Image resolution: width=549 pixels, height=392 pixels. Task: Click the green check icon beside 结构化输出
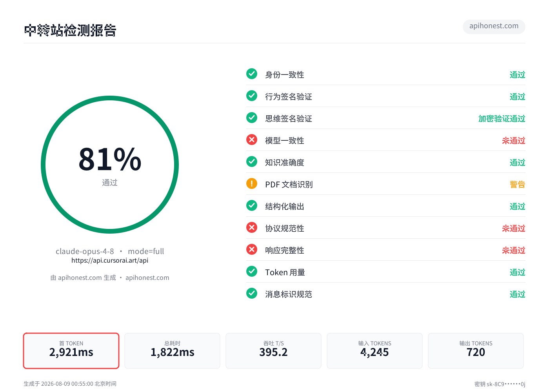coord(252,205)
